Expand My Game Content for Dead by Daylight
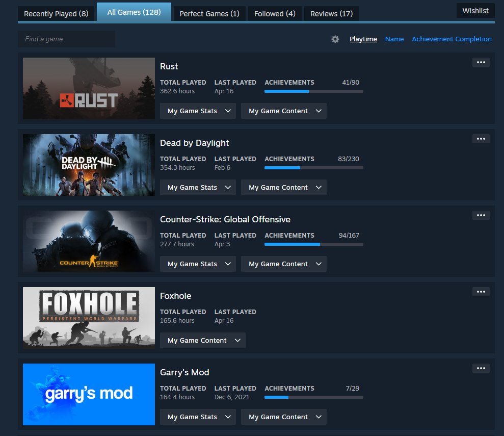The width and height of the screenshot is (504, 436). click(284, 188)
